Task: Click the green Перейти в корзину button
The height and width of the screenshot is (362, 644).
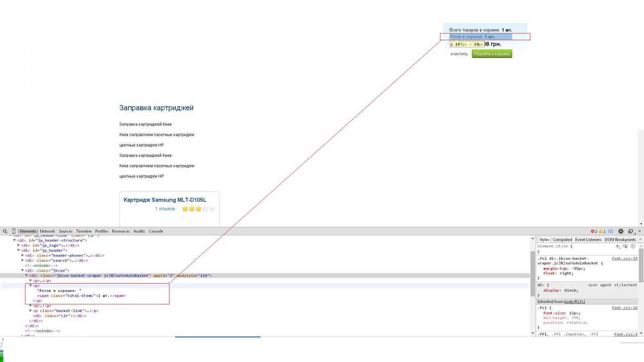Action: click(x=491, y=54)
